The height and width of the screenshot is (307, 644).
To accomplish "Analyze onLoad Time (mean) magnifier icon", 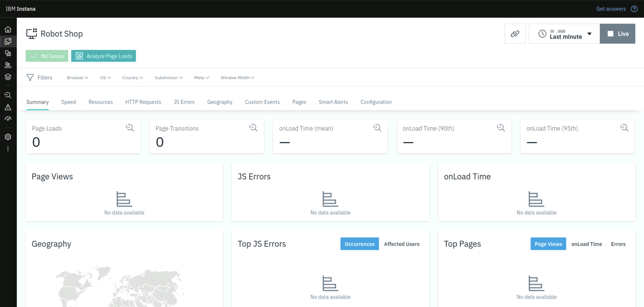I will (x=377, y=128).
